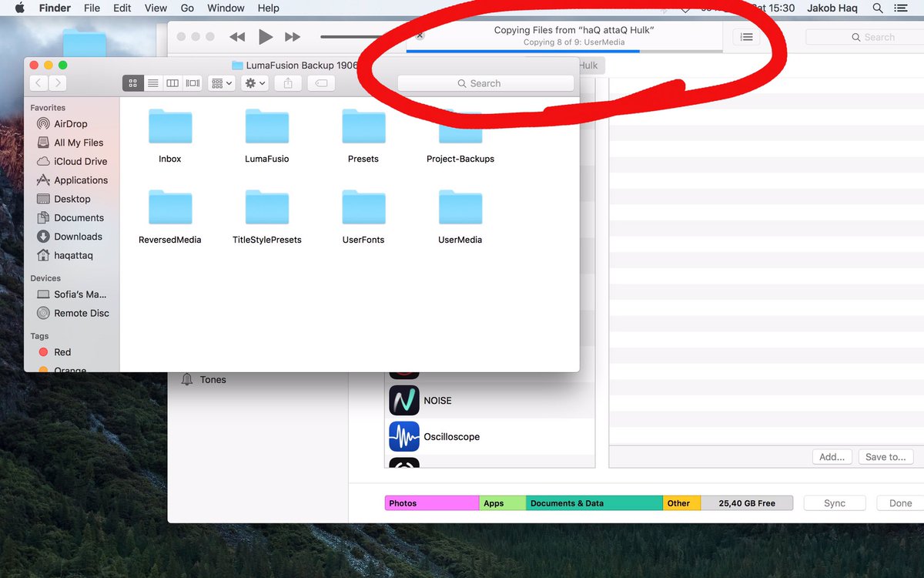Cancel the file copying operation
924x578 pixels.
click(420, 35)
